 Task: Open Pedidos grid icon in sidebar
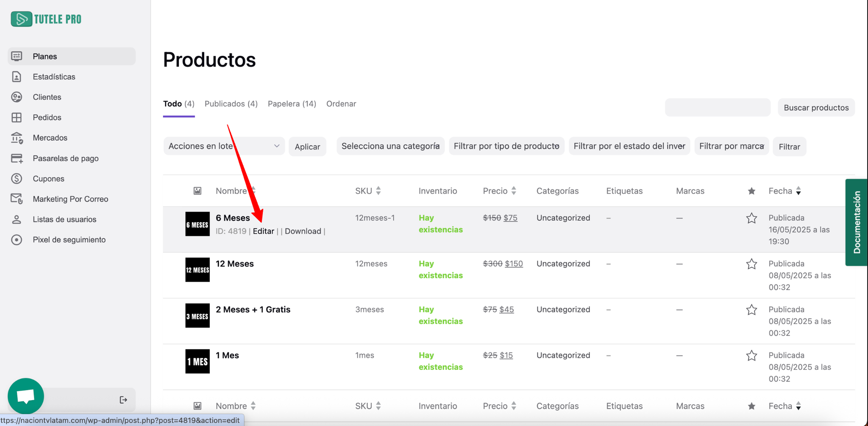tap(17, 117)
